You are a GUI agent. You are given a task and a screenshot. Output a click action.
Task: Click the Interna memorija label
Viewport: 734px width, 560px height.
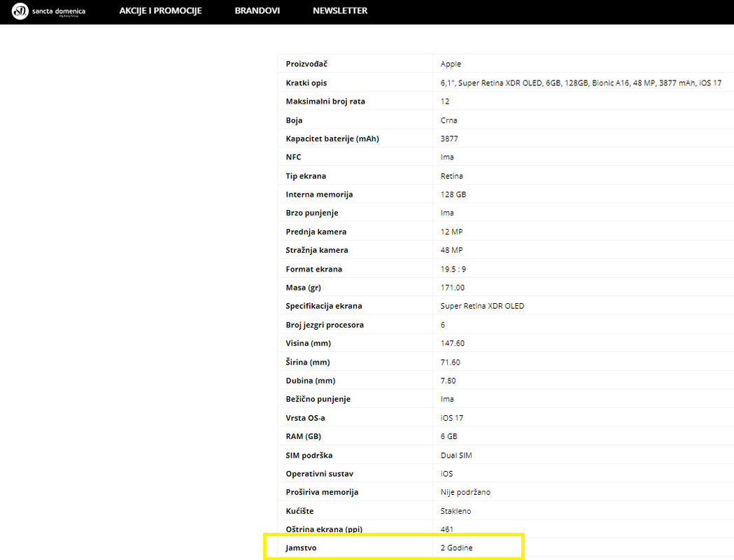319,195
